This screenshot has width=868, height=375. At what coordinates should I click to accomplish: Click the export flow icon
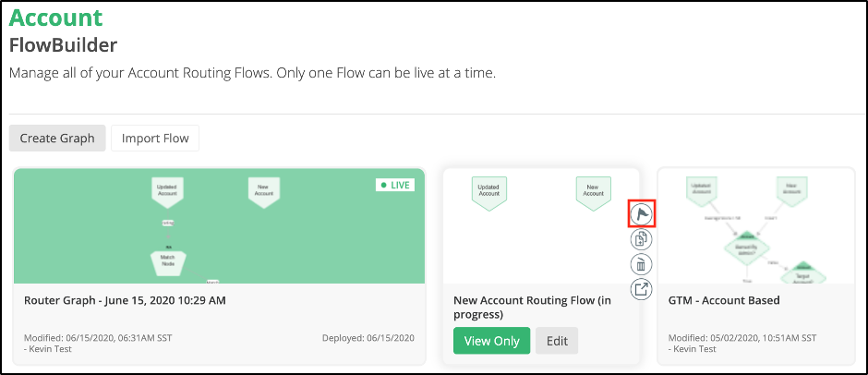click(x=641, y=288)
